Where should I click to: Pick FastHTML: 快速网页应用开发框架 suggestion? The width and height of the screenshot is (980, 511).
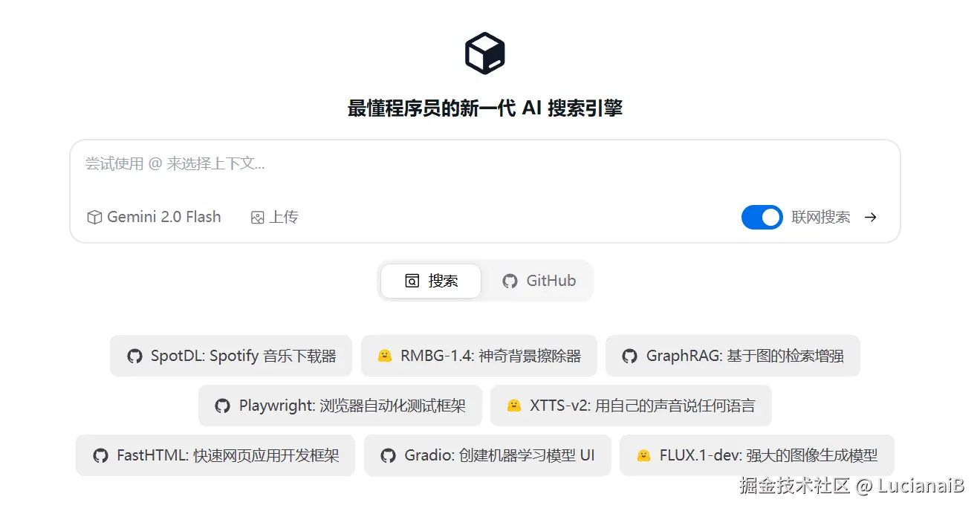tap(215, 455)
